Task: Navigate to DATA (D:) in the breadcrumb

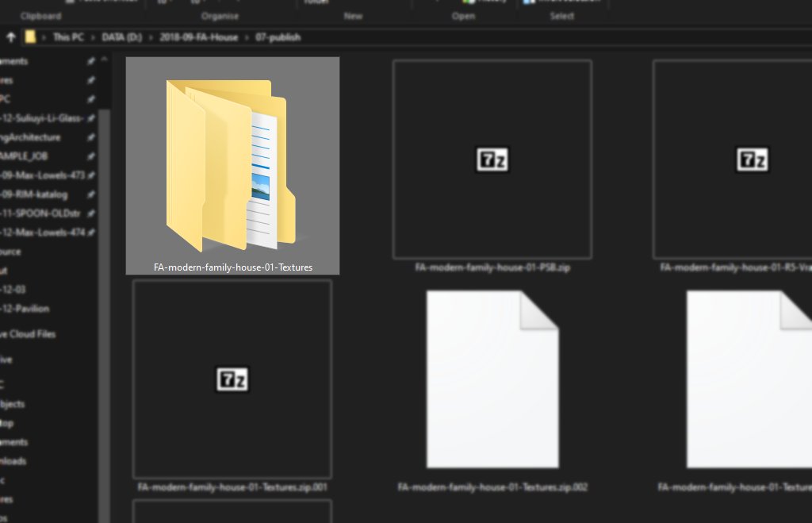Action: [x=121, y=37]
